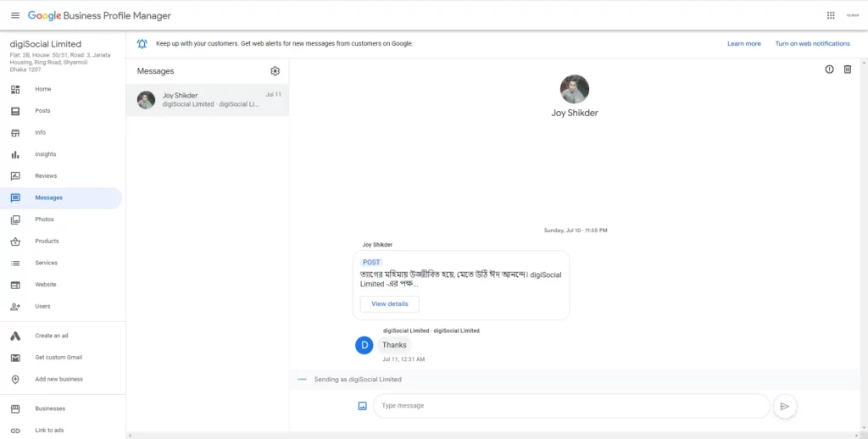
Task: Open Businesses list link
Action: pos(50,408)
